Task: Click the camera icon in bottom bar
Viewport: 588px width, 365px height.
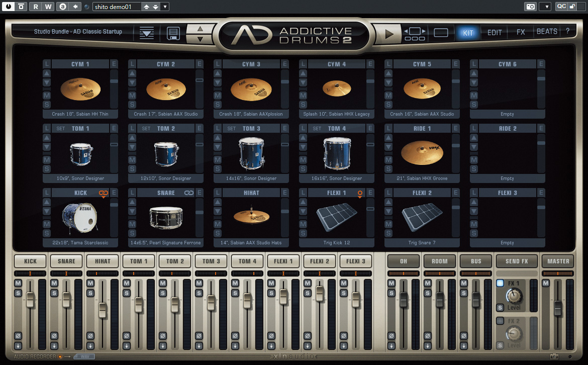Action: coord(554,356)
